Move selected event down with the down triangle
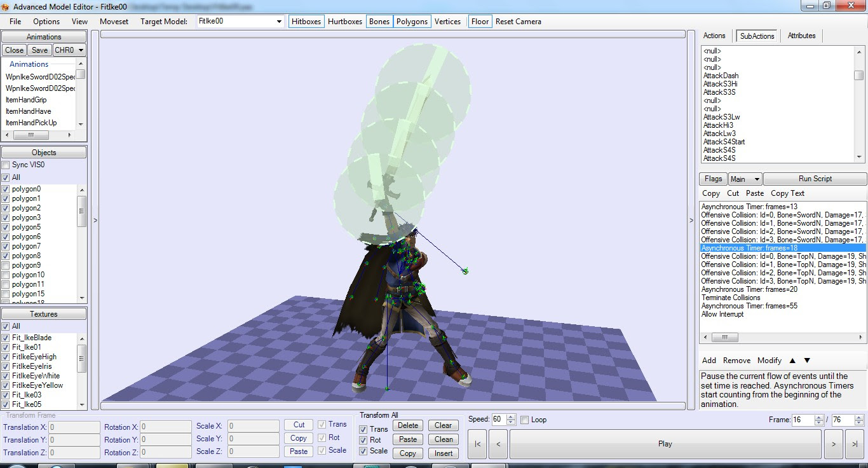The width and height of the screenshot is (868, 468). pyautogui.click(x=807, y=361)
